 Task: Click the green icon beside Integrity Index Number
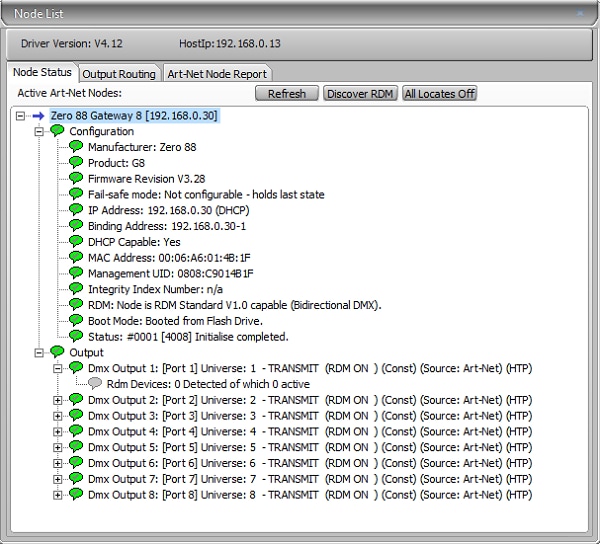click(x=76, y=288)
